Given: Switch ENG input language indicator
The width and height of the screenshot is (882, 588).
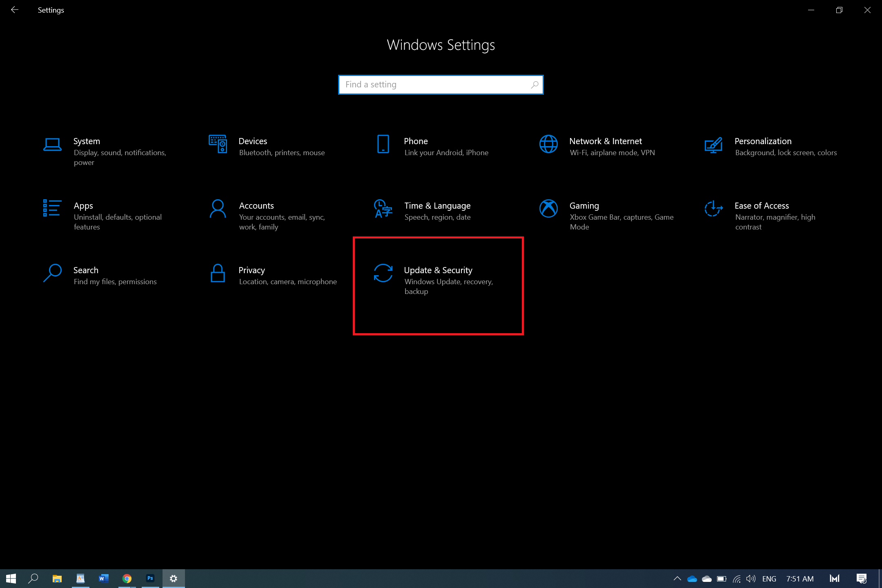Looking at the screenshot, I should (769, 579).
